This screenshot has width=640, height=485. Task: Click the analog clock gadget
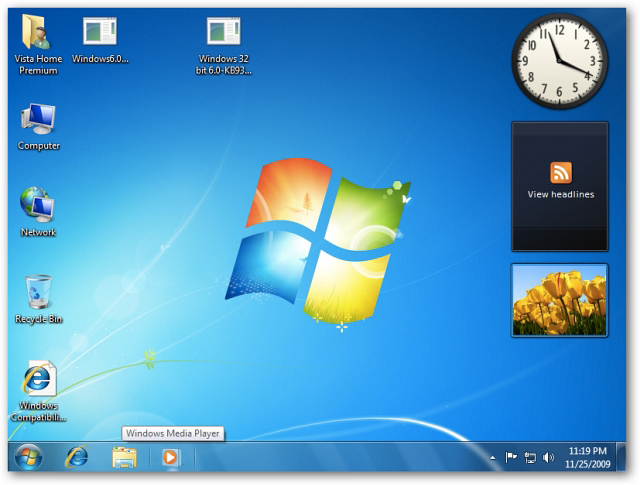pos(560,61)
